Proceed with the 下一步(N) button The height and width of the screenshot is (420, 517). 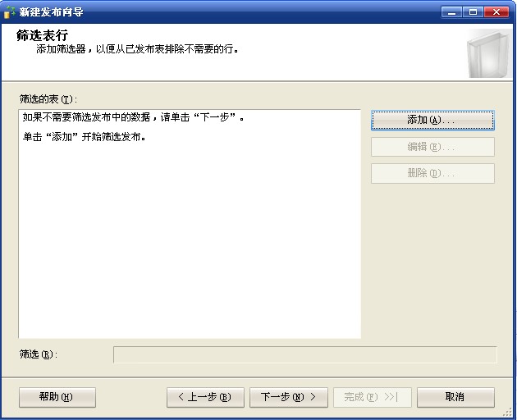coord(288,397)
